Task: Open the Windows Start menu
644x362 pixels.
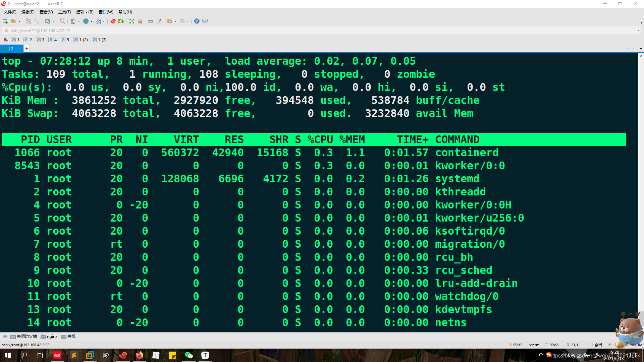Action: pos(8,355)
